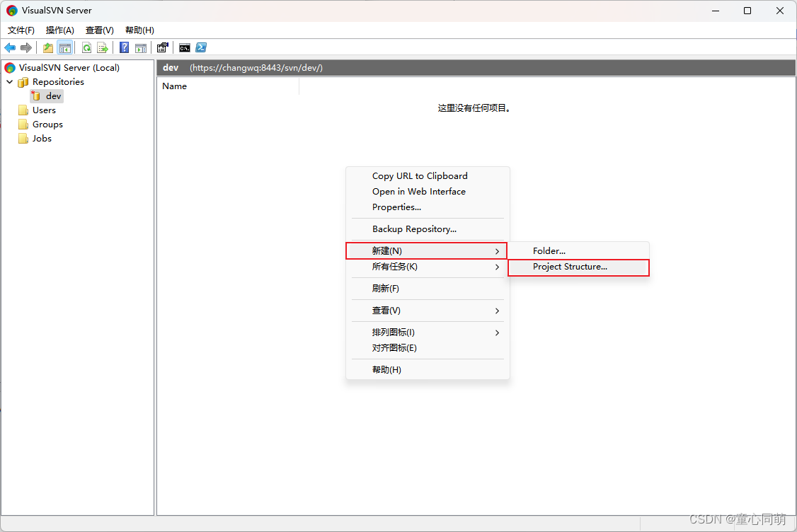Screen dimensions: 797x532
Task: Choose 对齐图标(E) in the context menu
Action: (x=428, y=348)
